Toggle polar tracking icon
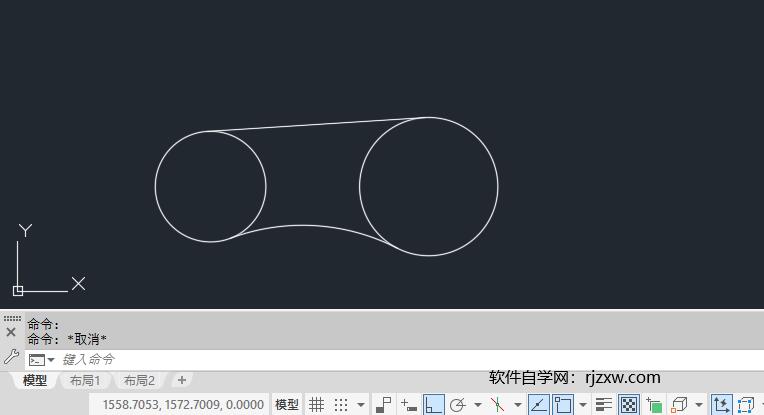Image resolution: width=764 pixels, height=415 pixels. pyautogui.click(x=458, y=405)
